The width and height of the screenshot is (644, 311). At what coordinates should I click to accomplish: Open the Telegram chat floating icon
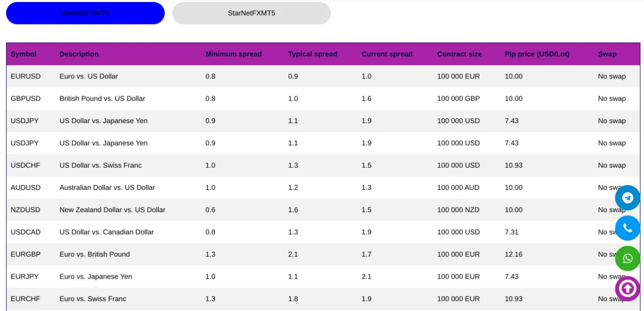[x=627, y=197]
